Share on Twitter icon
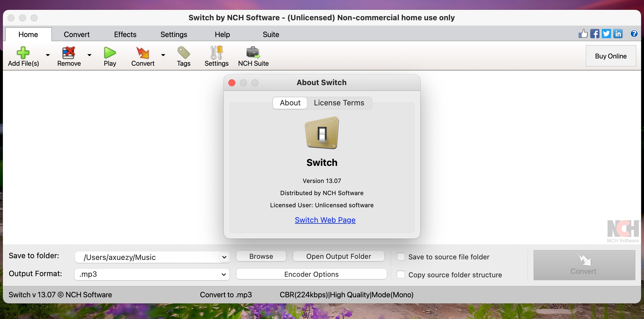 [606, 34]
